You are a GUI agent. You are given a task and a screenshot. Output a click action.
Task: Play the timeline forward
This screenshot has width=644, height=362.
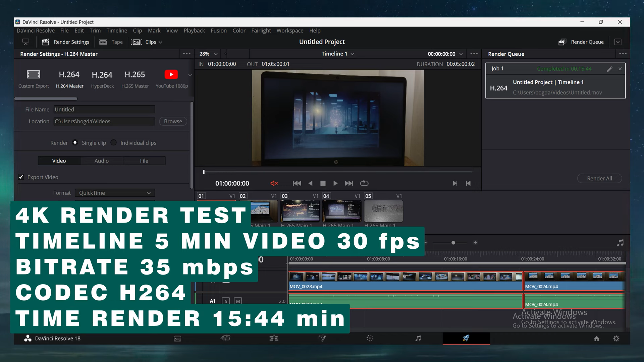pos(335,183)
